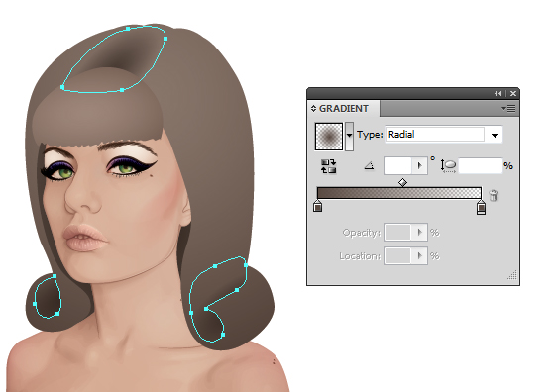Click the gradient angle input field

pos(397,165)
